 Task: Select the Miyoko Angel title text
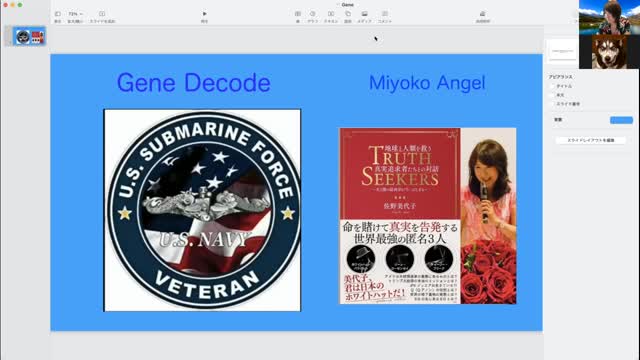click(x=427, y=83)
